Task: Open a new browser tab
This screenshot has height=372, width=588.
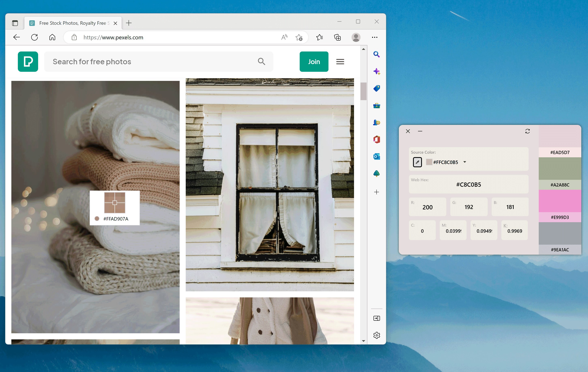Action: click(x=129, y=23)
